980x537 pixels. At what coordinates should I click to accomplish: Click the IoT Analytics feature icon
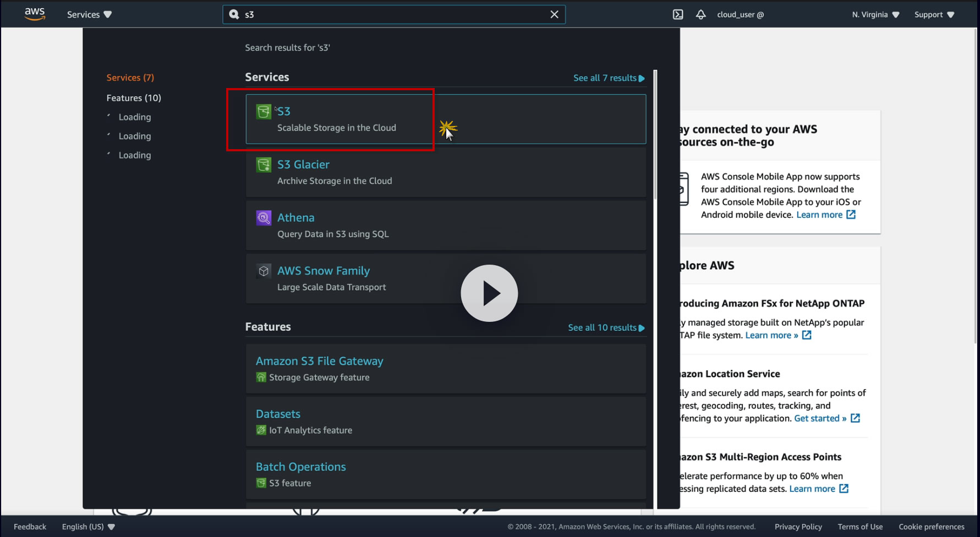tap(261, 430)
